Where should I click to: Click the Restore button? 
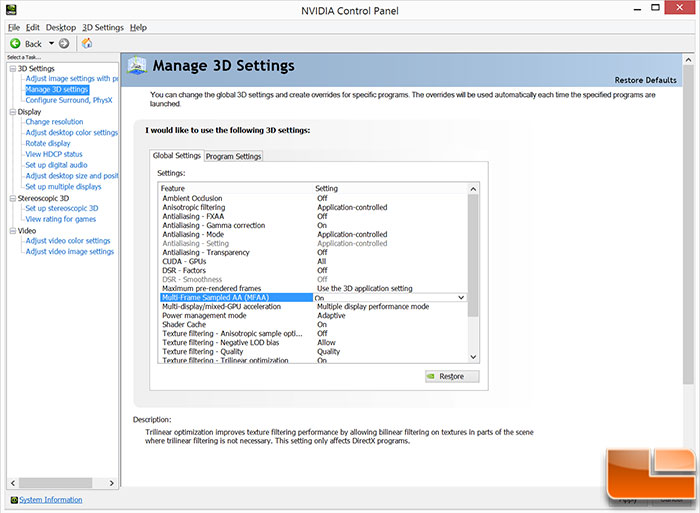click(452, 376)
